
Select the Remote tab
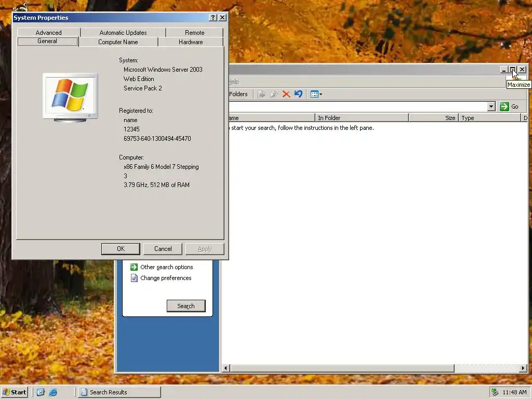tap(195, 33)
